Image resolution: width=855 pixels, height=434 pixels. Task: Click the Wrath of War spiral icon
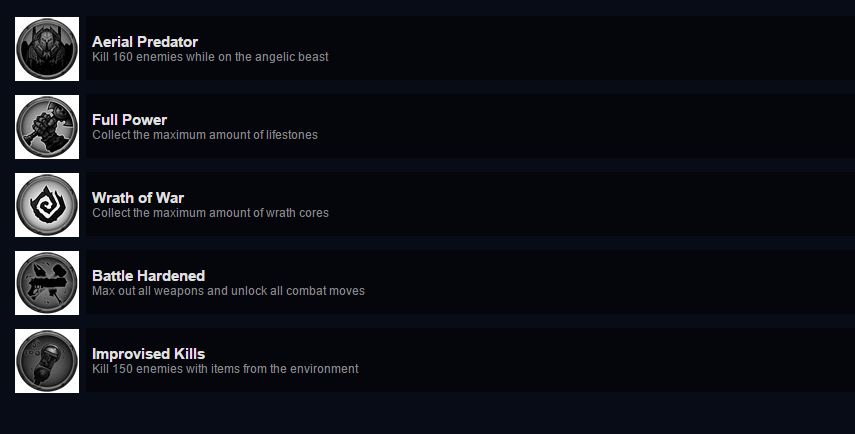[x=47, y=205]
